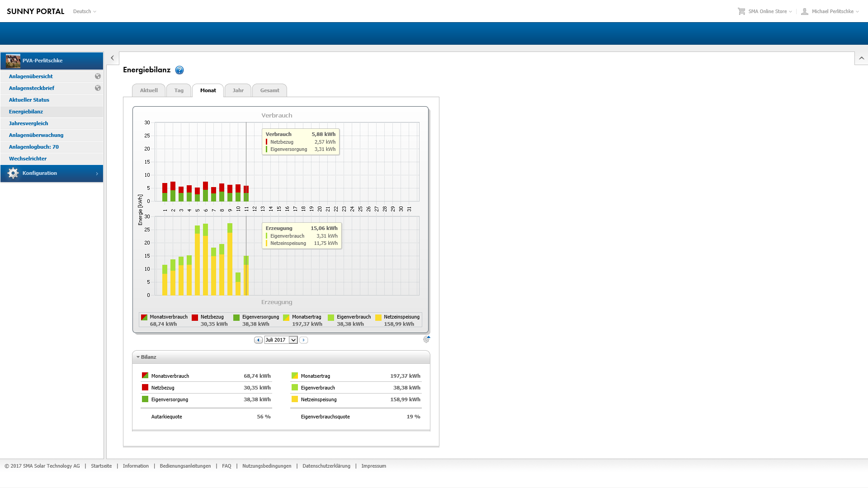Open Jahresvergleich in sidebar
Image resolution: width=868 pixels, height=488 pixels.
pos(28,123)
